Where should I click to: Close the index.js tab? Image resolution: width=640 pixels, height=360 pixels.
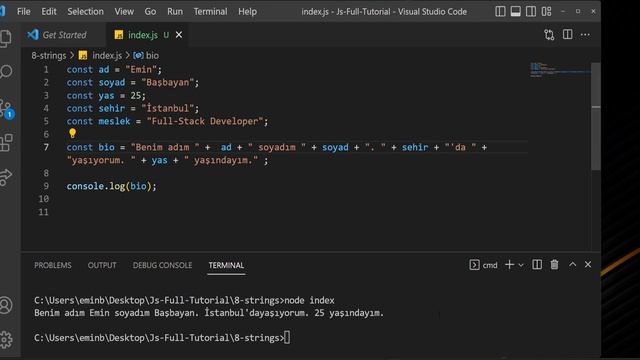(x=179, y=35)
